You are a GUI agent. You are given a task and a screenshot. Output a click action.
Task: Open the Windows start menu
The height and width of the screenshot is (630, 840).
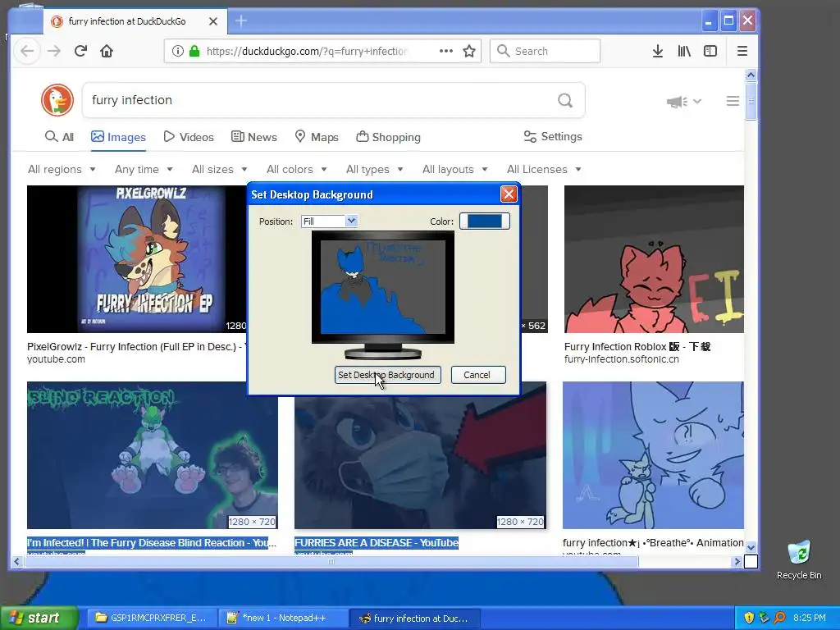(39, 618)
